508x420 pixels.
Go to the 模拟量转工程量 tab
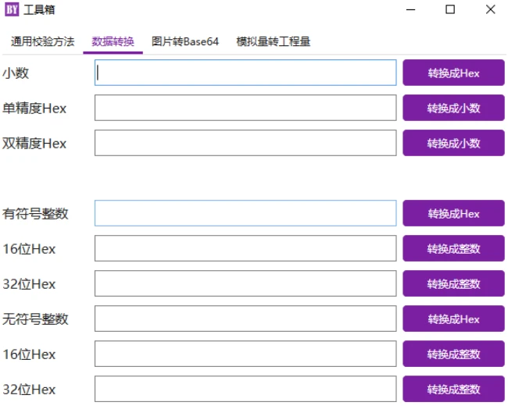(x=273, y=41)
